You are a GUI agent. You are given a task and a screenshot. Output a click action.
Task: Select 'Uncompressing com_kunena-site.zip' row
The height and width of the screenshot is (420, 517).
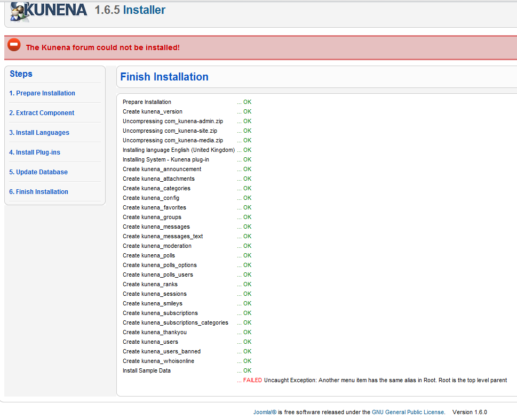click(x=187, y=131)
